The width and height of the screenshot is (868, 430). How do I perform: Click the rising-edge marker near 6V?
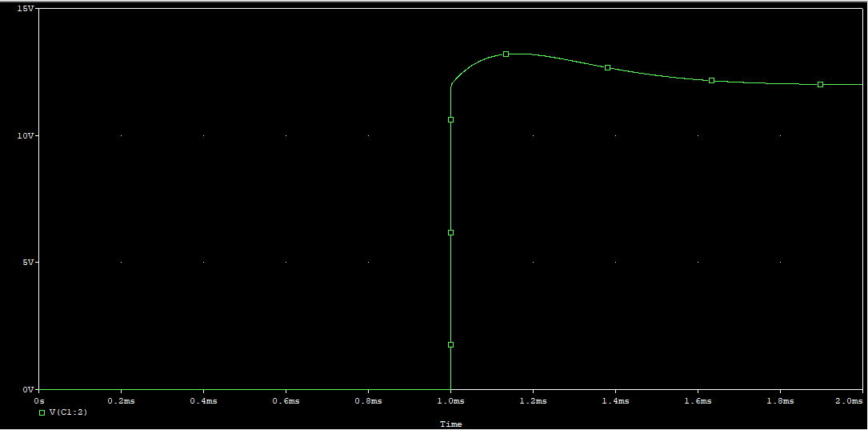(450, 233)
